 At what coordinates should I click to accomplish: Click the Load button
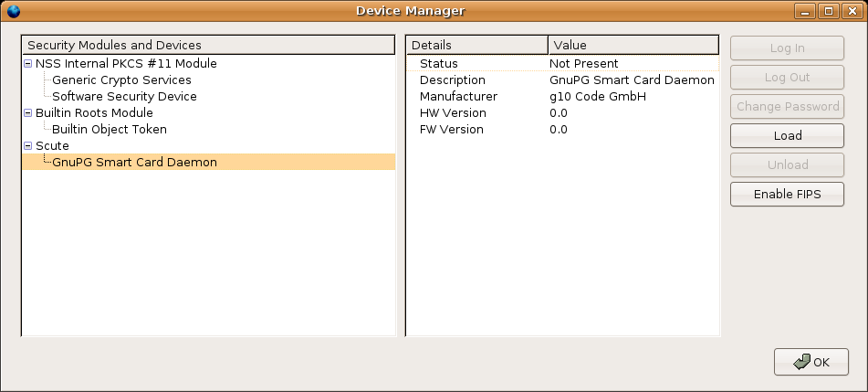click(787, 136)
